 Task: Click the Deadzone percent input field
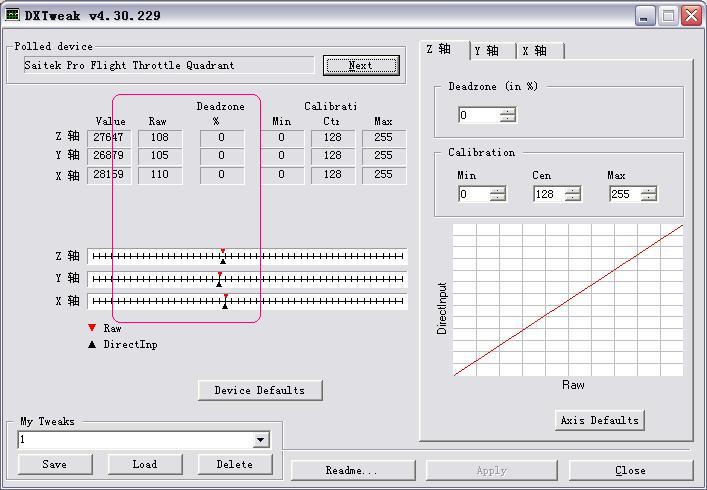(x=479, y=115)
